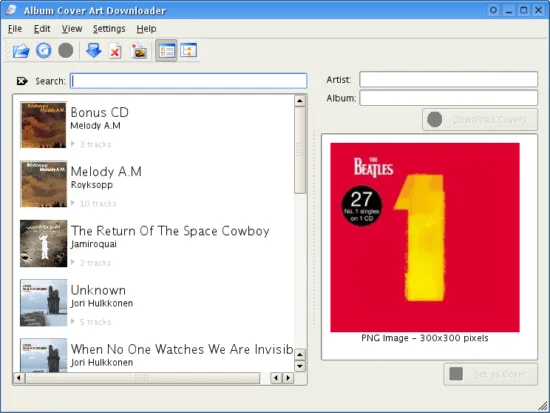The image size is (550, 413).
Task: Click the scroll down arrow of album list
Action: 300,366
